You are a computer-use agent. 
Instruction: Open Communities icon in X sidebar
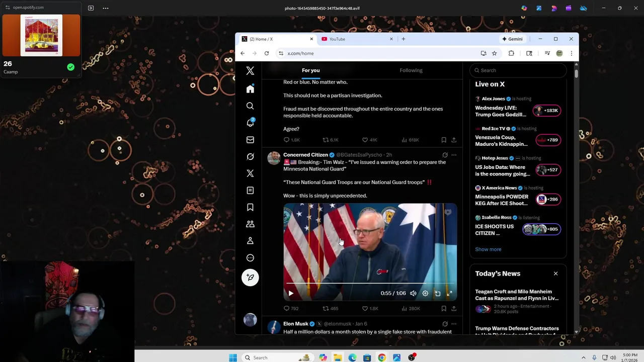pos(250,224)
